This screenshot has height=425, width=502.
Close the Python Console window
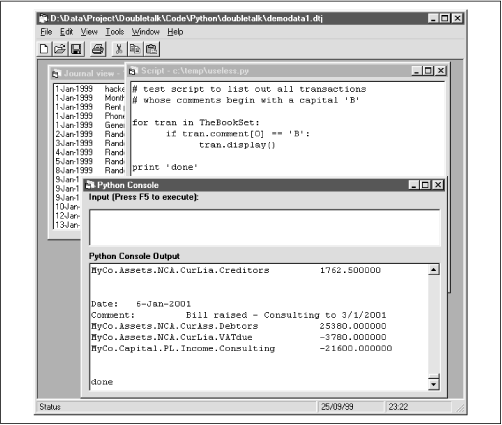[438, 185]
